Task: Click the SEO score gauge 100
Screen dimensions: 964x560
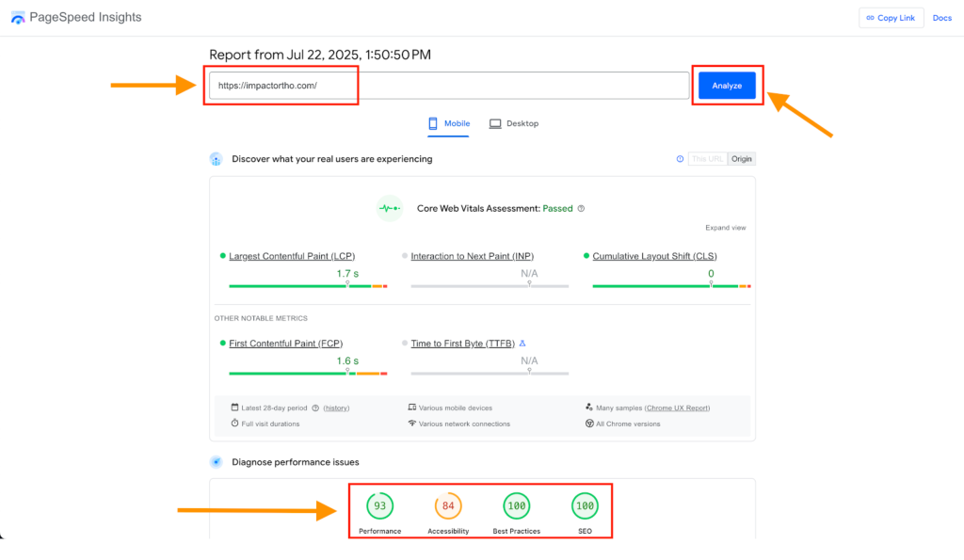Action: point(585,506)
